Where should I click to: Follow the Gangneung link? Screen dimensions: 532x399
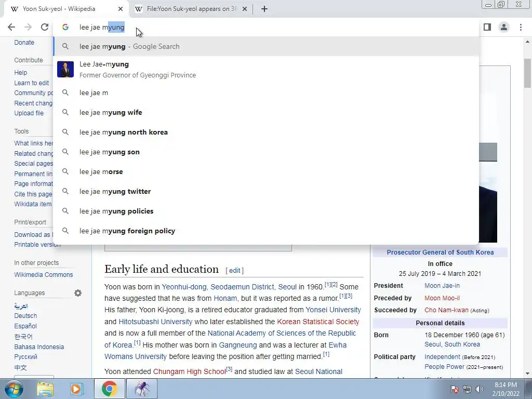click(238, 345)
